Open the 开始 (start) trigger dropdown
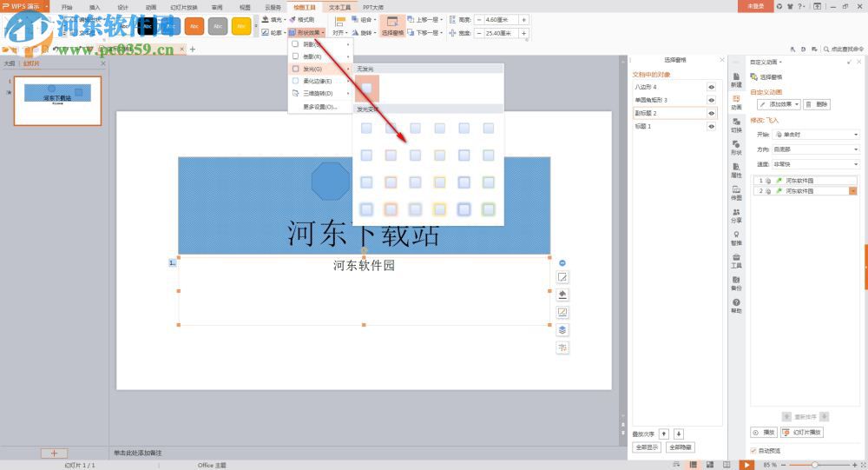Image resolution: width=868 pixels, height=470 pixels. pyautogui.click(x=816, y=134)
